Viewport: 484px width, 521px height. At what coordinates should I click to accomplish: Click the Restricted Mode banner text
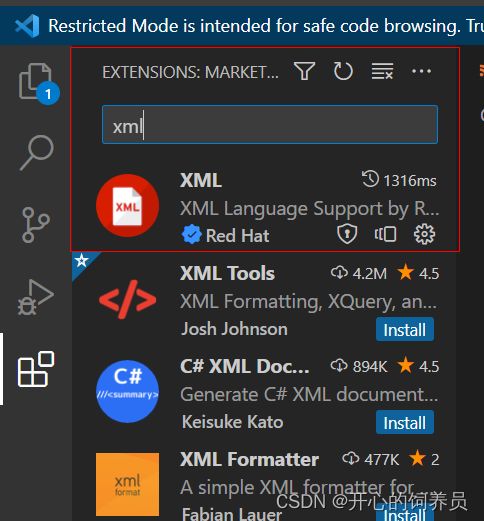(266, 26)
